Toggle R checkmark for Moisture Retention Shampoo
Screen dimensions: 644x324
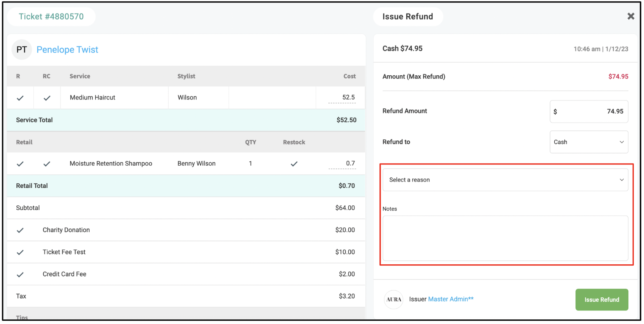[20, 164]
